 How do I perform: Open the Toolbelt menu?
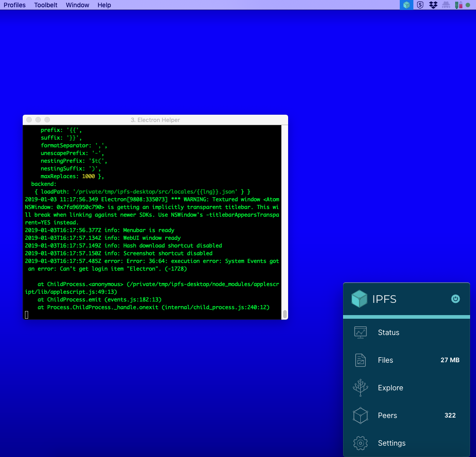pyautogui.click(x=45, y=5)
